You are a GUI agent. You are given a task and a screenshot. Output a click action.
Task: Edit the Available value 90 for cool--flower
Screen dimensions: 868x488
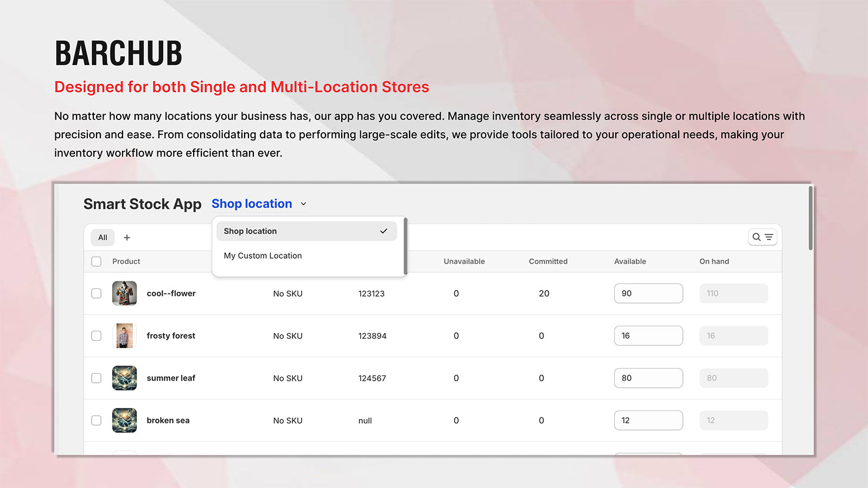pyautogui.click(x=648, y=293)
